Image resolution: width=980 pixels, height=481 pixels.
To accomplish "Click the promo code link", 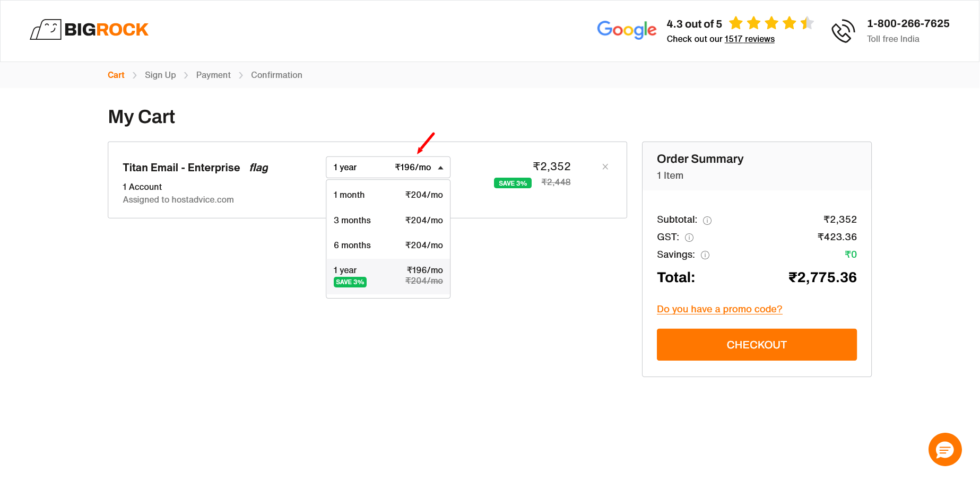I will 719,309.
